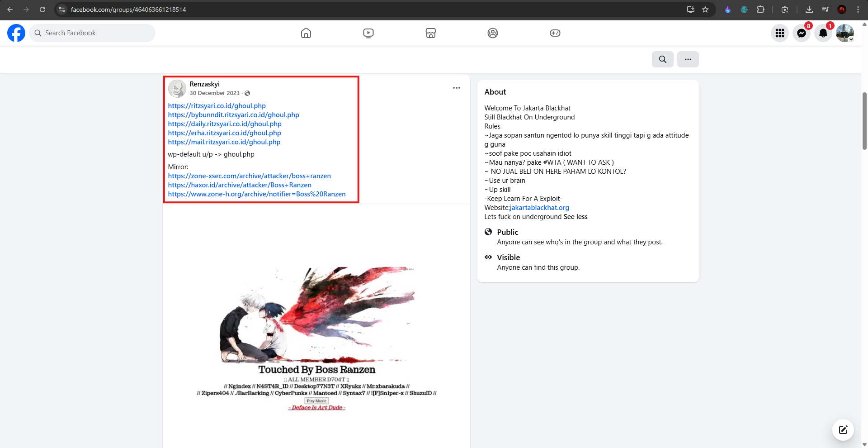Open the zone-h.org archive link
Viewport: 868px width, 448px height.
[x=257, y=194]
